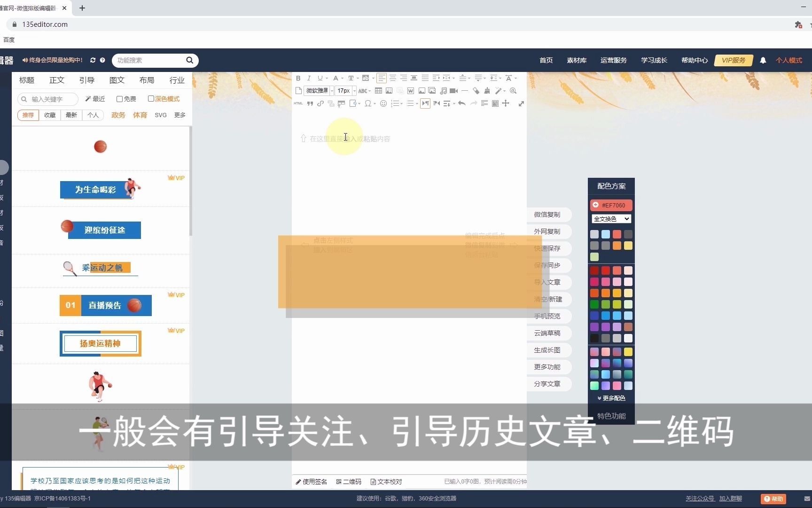
Task: Select the #EF7060 color chip
Action: point(611,205)
